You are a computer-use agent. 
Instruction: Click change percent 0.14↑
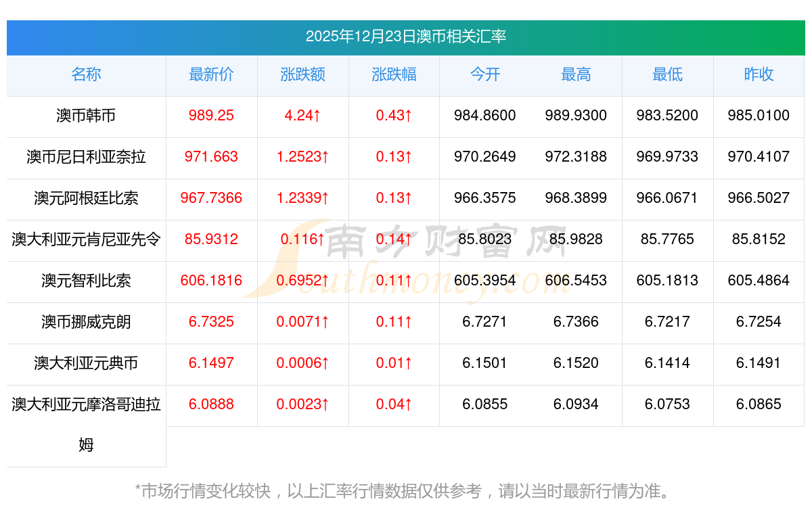[394, 239]
